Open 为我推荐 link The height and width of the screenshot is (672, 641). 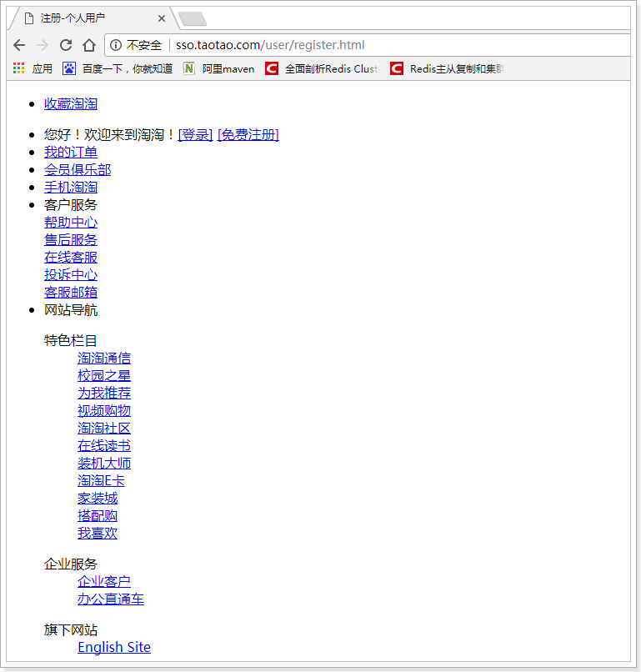click(x=104, y=393)
